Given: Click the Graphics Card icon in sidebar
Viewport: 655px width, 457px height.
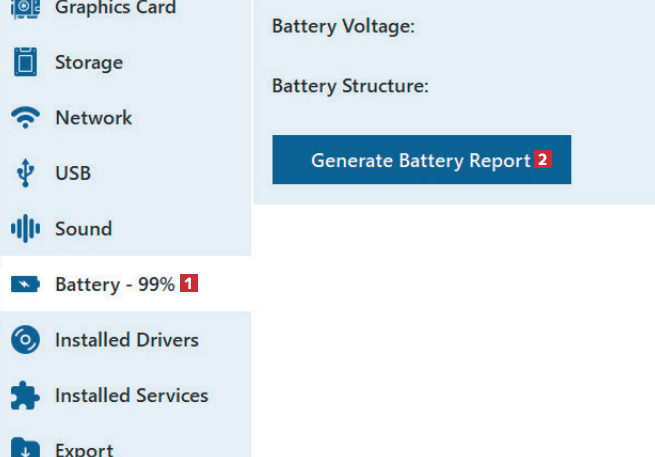Looking at the screenshot, I should tap(25, 8).
